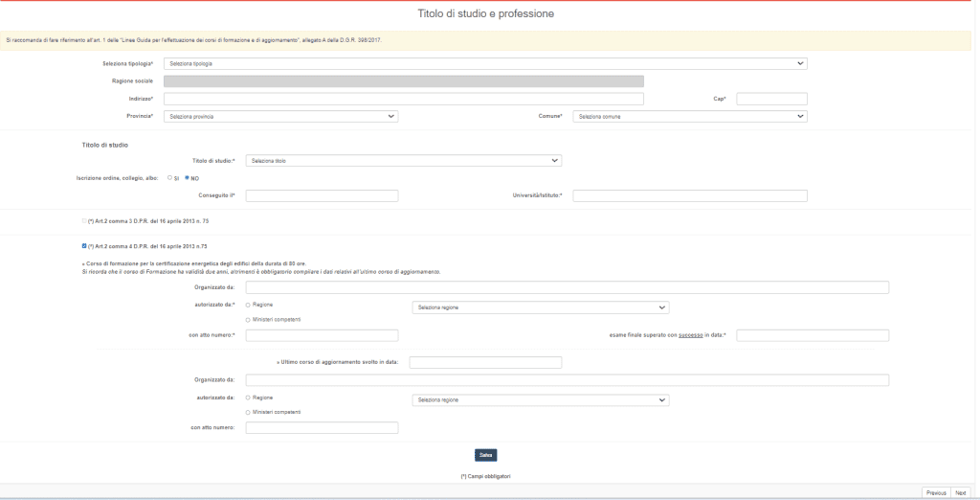Focus the Cap input field
Viewport: 980px width, 500px height.
coord(771,99)
